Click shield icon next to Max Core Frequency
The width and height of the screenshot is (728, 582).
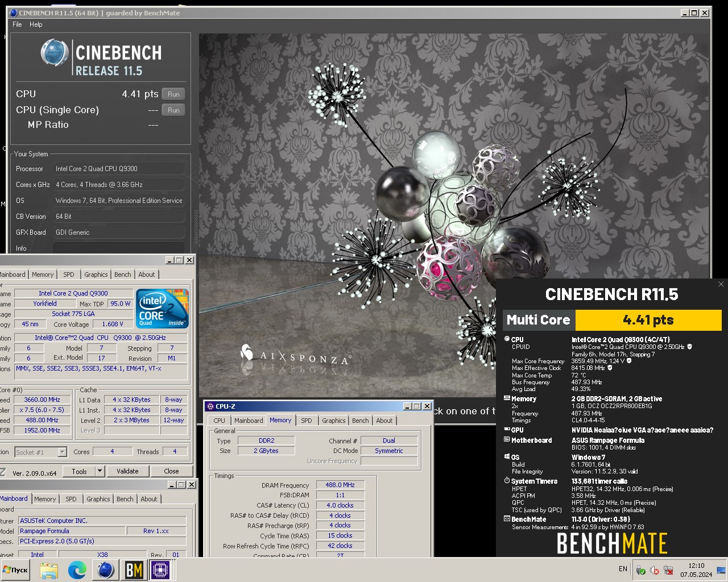pos(629,361)
